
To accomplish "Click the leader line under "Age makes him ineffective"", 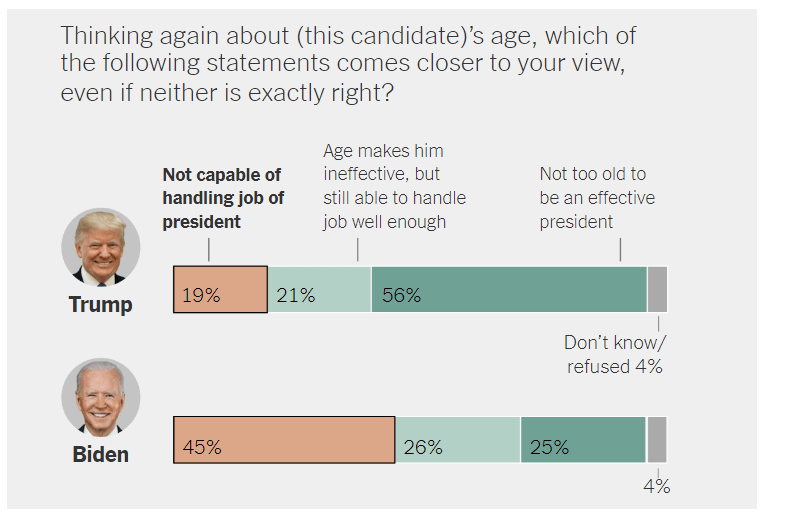I will coord(358,249).
